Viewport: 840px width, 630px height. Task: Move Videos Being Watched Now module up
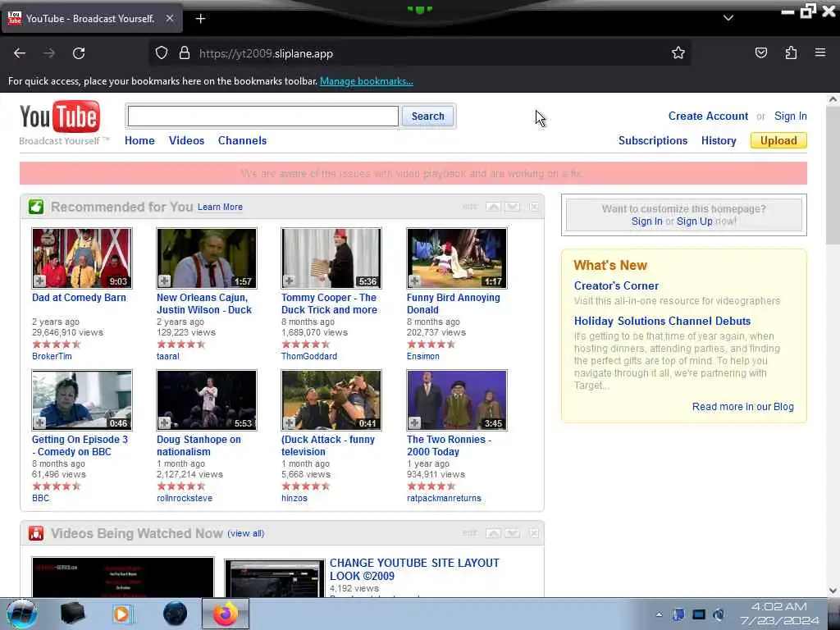click(x=493, y=533)
